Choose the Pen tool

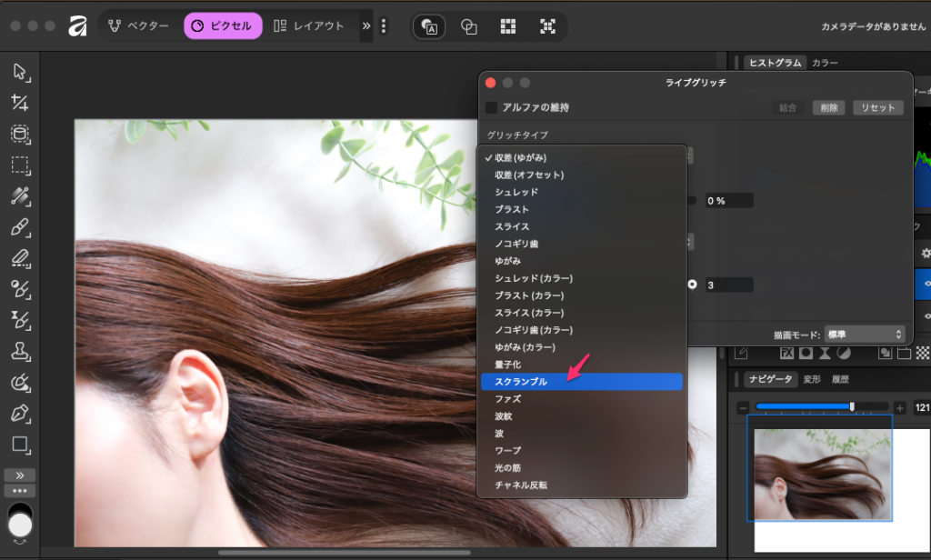[x=20, y=414]
